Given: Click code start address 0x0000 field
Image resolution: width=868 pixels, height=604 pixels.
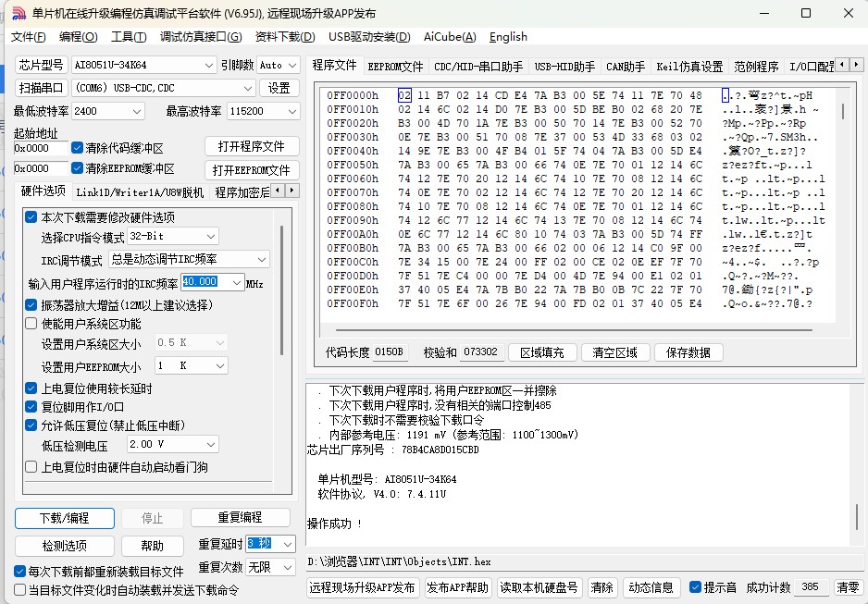Looking at the screenshot, I should (41, 148).
